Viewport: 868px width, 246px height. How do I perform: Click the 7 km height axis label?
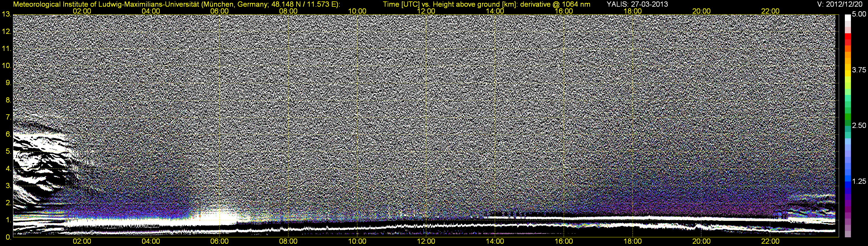8,117
